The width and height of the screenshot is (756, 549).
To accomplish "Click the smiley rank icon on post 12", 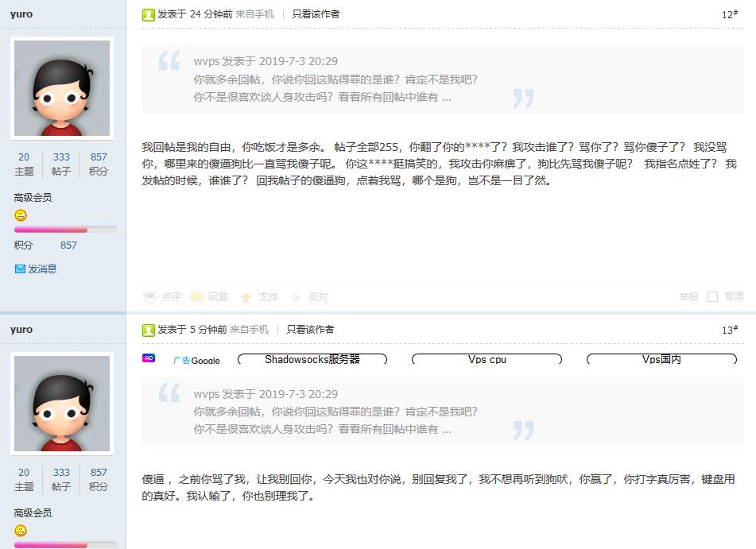I will click(x=20, y=215).
